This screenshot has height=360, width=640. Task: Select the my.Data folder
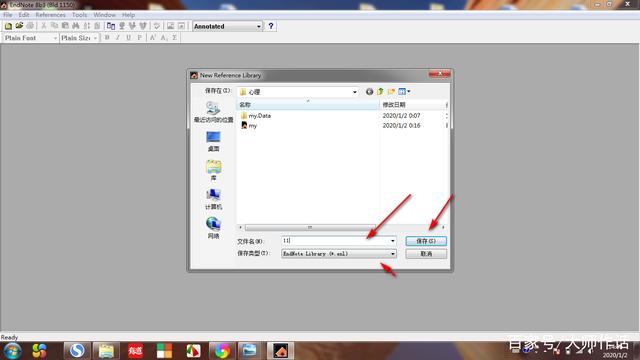[x=260, y=116]
